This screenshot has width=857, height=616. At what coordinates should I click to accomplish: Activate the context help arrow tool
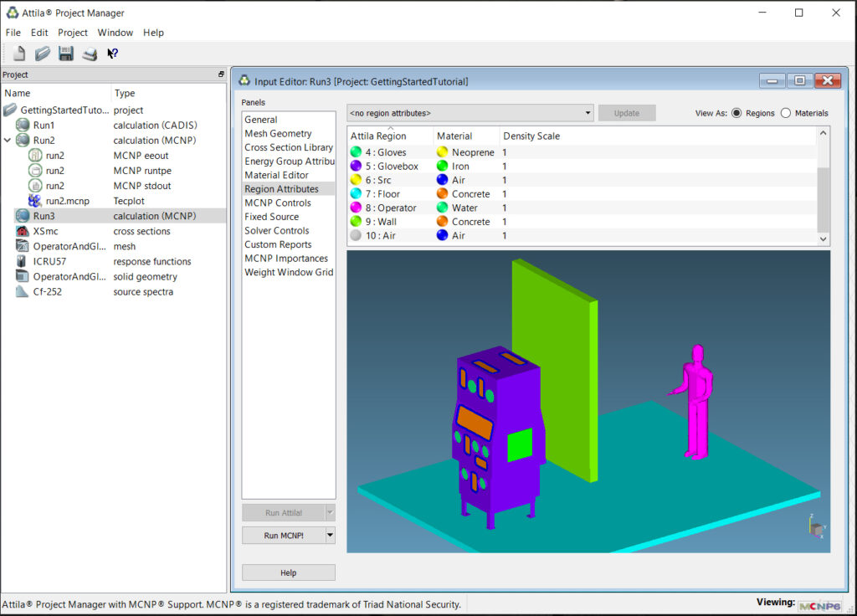click(112, 53)
